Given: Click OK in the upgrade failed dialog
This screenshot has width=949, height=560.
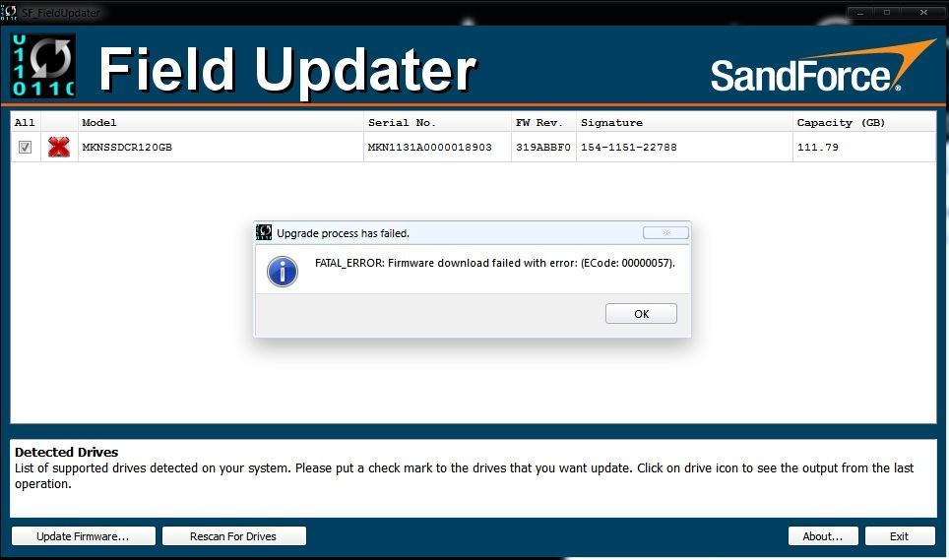Looking at the screenshot, I should 641,313.
